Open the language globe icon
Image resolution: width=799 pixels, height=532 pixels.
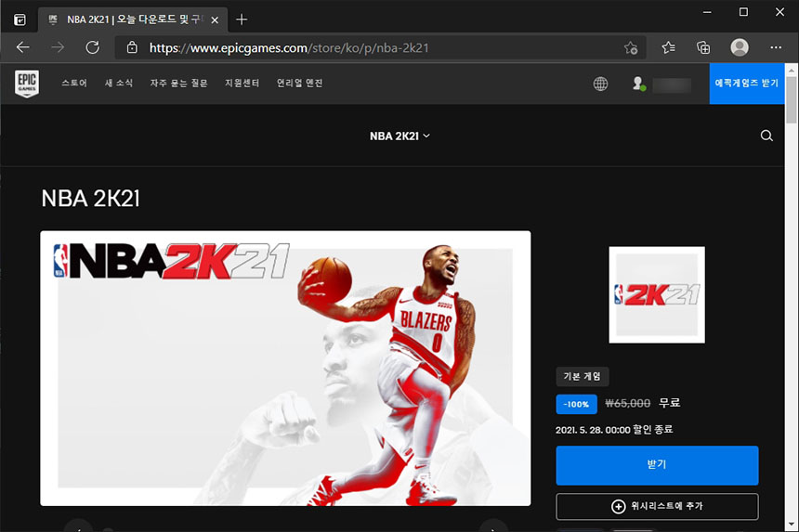point(601,84)
